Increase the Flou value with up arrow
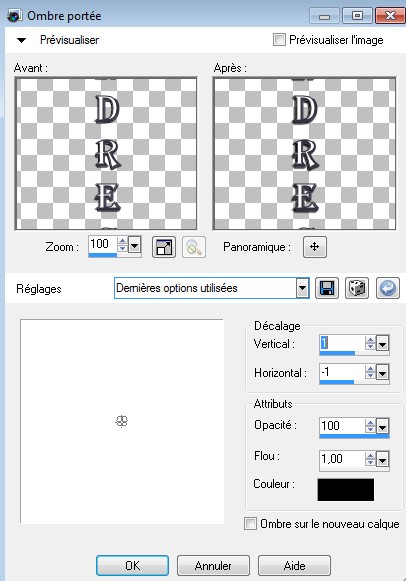The width and height of the screenshot is (406, 581). (370, 455)
